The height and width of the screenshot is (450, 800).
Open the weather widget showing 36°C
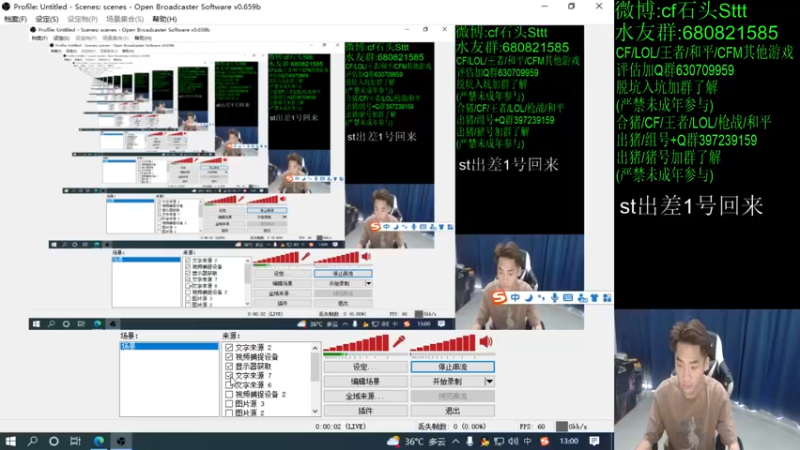415,441
